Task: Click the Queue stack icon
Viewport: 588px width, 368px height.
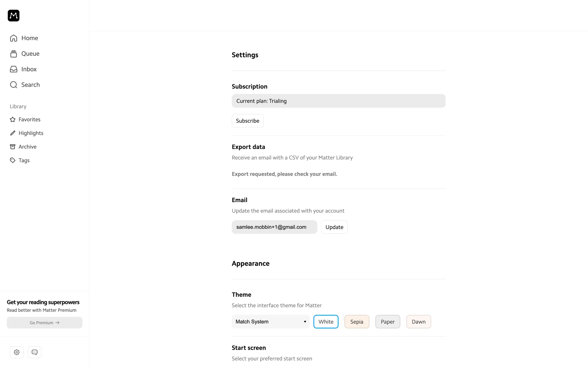Action: point(13,54)
